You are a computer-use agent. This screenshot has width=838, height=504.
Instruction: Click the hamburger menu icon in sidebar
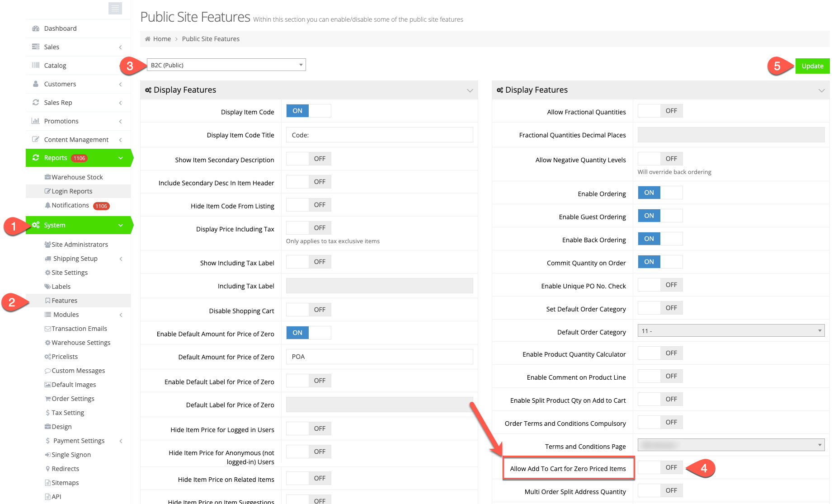[115, 8]
